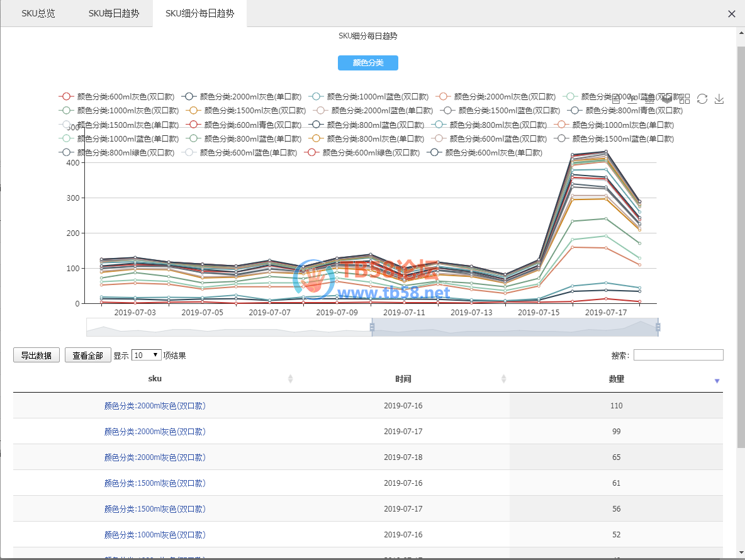Switch chart to bar type icon
The image size is (745, 560).
point(649,99)
